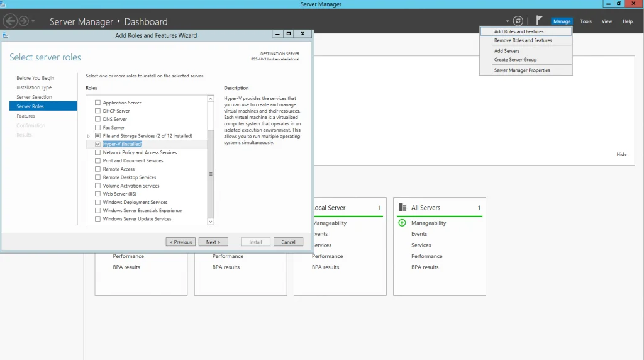Click the Next button in wizard

tap(213, 242)
